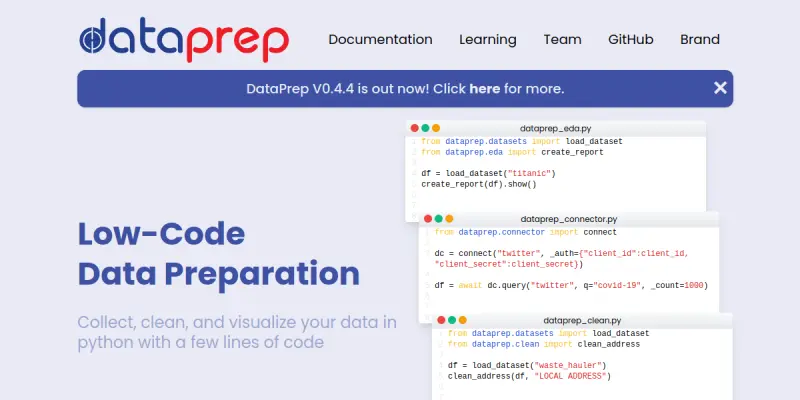
Task: Dismiss the DataPrep V0.4.4 banner
Action: click(720, 88)
